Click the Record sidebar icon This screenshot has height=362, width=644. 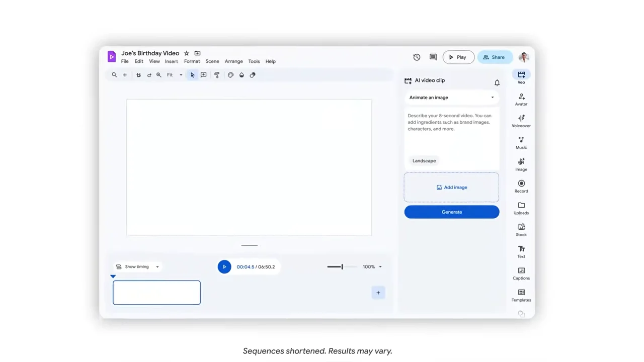[x=521, y=186]
